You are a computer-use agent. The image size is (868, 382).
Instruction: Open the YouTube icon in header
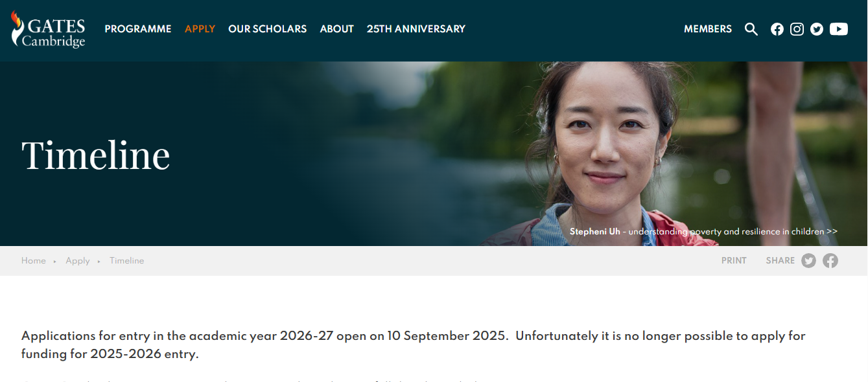click(x=839, y=29)
